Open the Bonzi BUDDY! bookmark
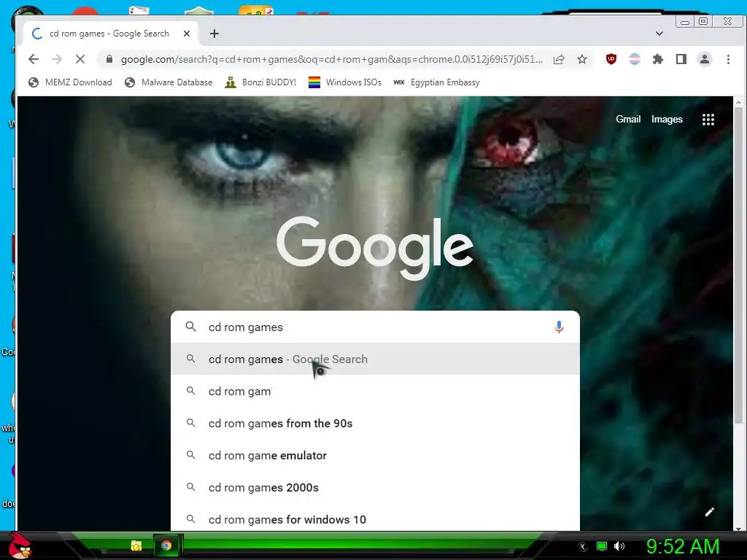Viewport: 747px width, 560px height. pos(260,82)
